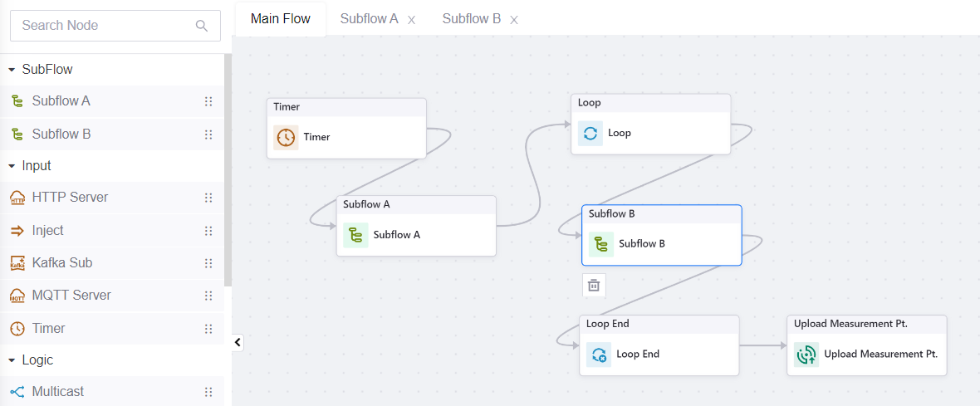Click the drag handle beside HTTP Server

208,198
